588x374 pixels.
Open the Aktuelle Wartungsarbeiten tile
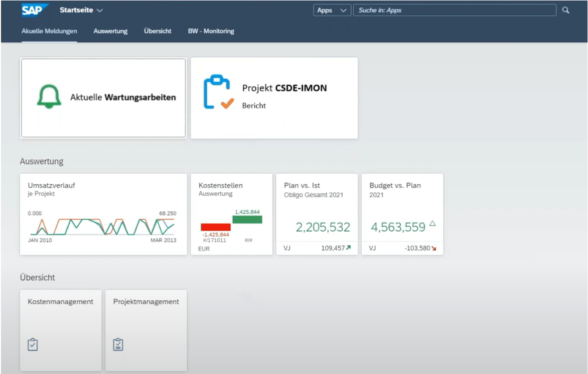tap(104, 98)
